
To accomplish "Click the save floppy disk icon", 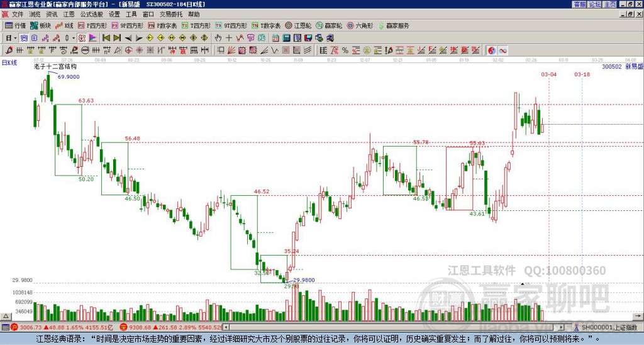I will click(308, 38).
